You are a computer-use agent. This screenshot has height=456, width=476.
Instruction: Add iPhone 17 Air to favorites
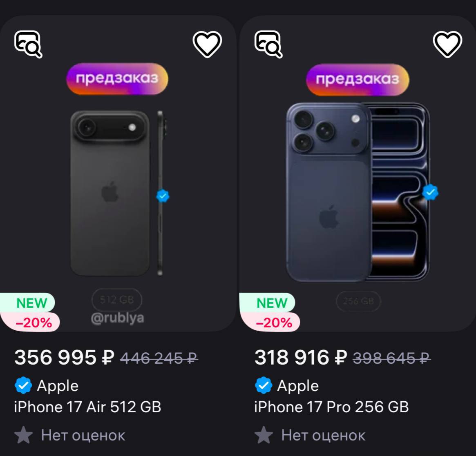(207, 44)
